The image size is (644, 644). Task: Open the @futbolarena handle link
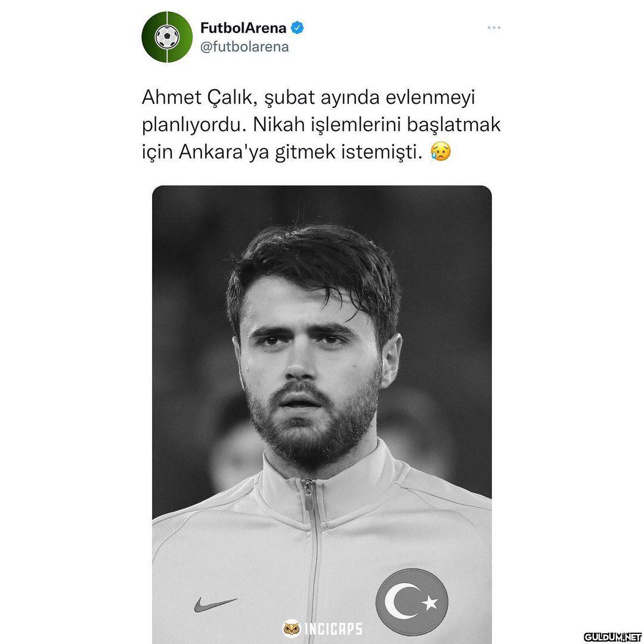[x=244, y=47]
